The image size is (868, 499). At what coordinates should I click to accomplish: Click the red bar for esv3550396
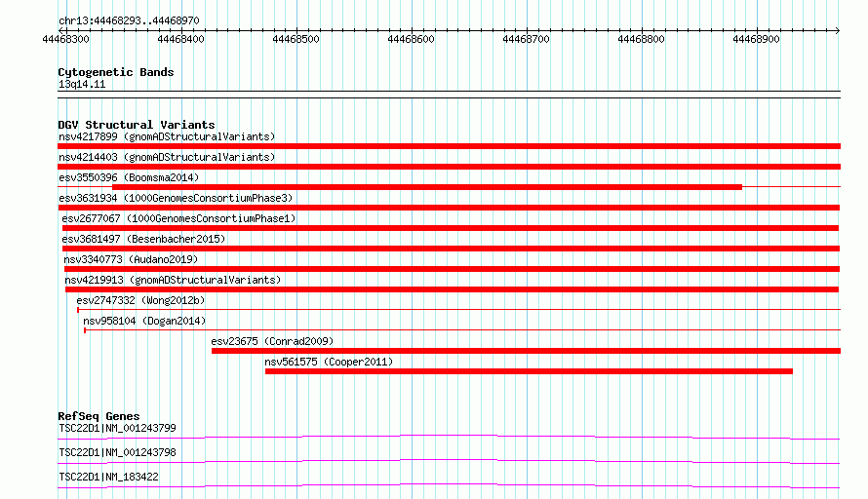[x=427, y=187]
